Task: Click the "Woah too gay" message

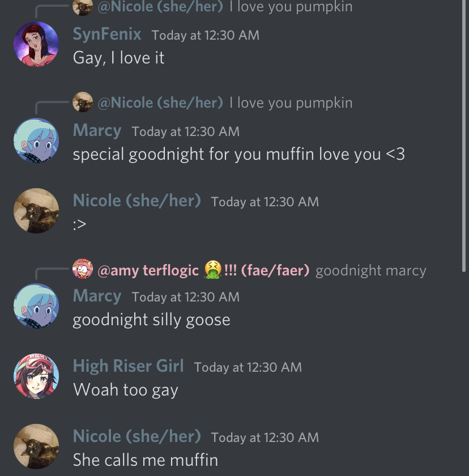Action: point(125,390)
